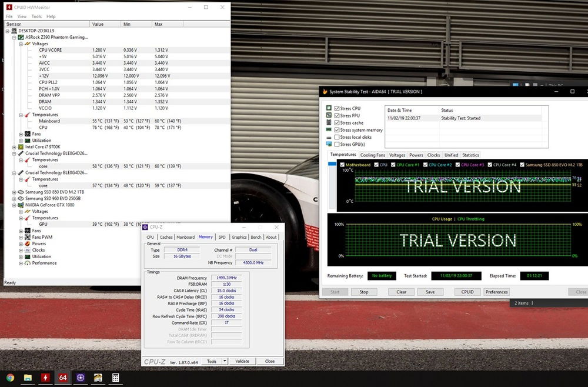Switch to the SPD tab in CPU-Z
Viewport: 588px width, 387px height.
click(222, 237)
